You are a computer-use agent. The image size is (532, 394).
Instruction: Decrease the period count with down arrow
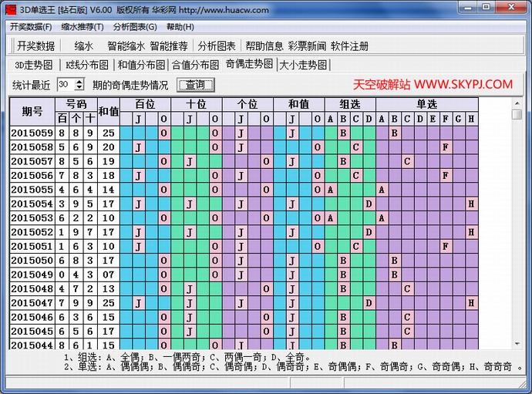[x=79, y=88]
